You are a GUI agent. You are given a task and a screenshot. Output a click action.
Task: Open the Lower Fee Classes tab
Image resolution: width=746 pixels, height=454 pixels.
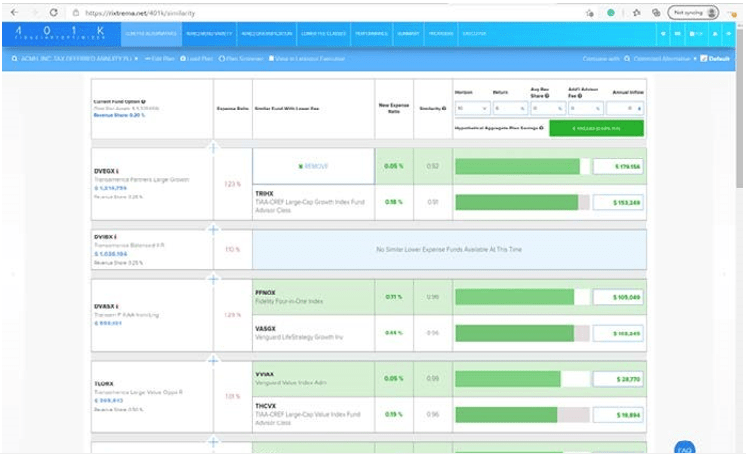[x=323, y=34]
